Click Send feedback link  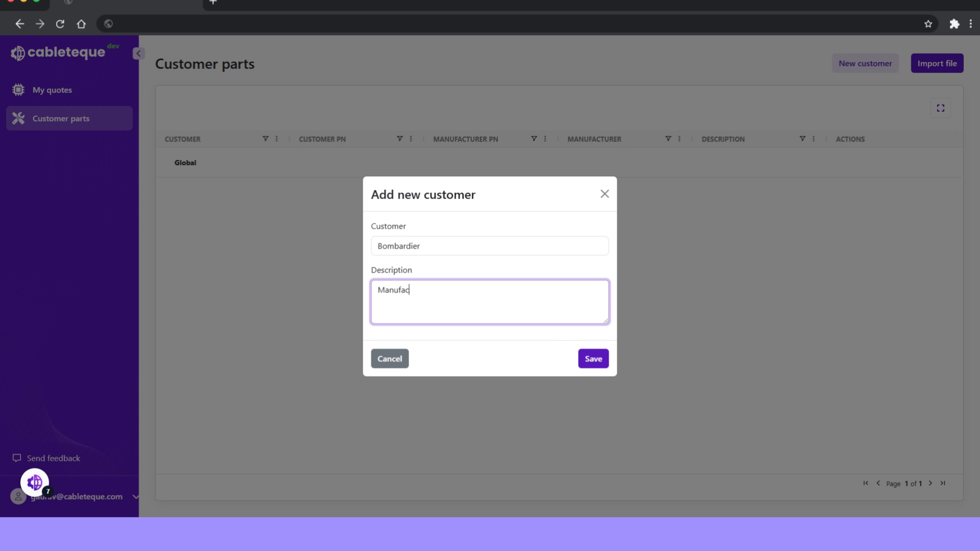point(53,458)
